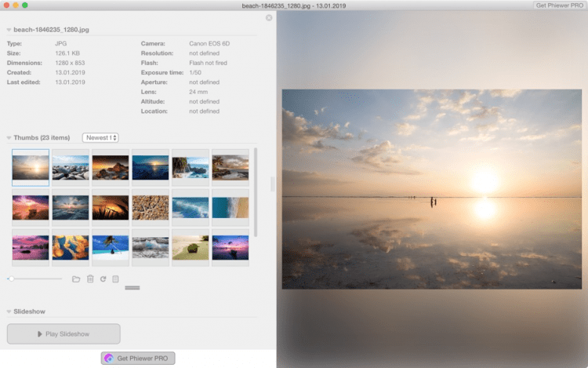The height and width of the screenshot is (368, 588).
Task: Click the refresh thumbnails icon
Action: tap(103, 279)
